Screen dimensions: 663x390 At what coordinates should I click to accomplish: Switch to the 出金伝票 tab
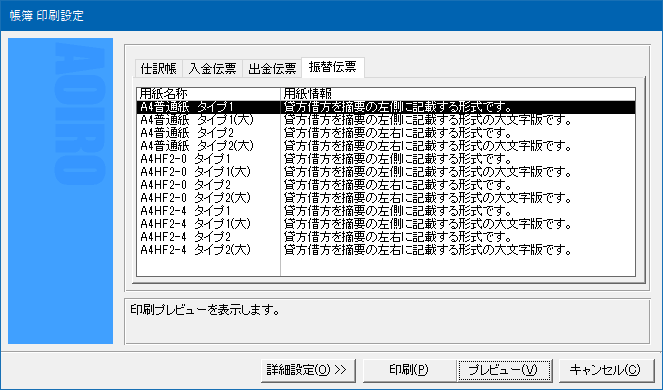coord(272,69)
